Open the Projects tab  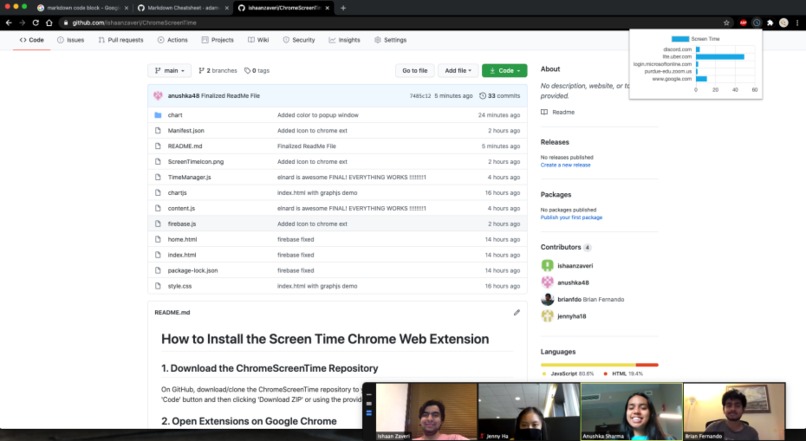click(x=217, y=40)
